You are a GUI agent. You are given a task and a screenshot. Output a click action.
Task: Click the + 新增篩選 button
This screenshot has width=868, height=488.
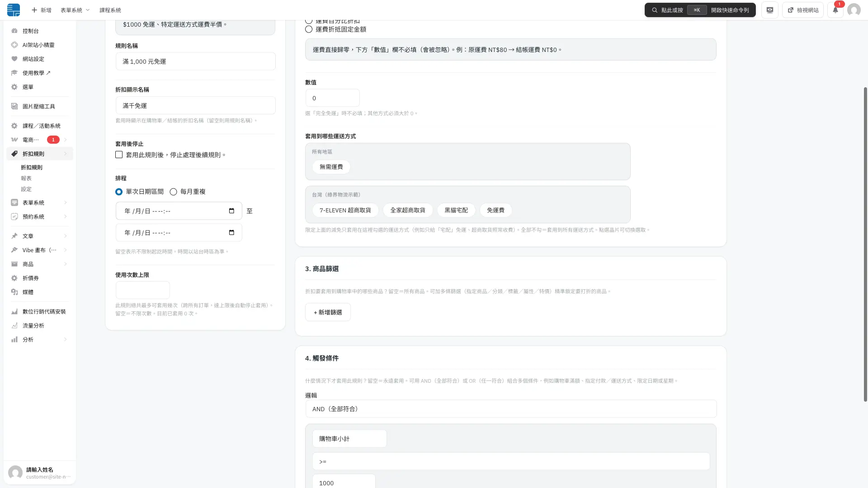tap(328, 312)
